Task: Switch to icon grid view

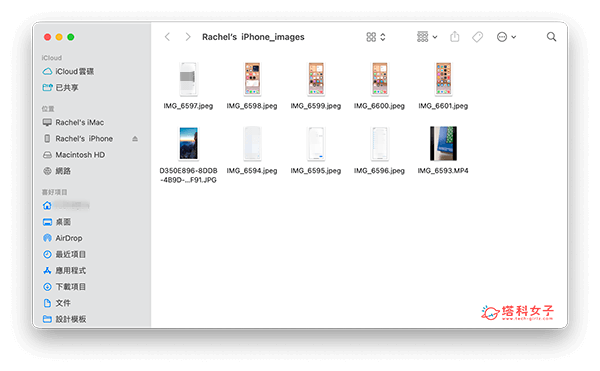Action: [371, 37]
